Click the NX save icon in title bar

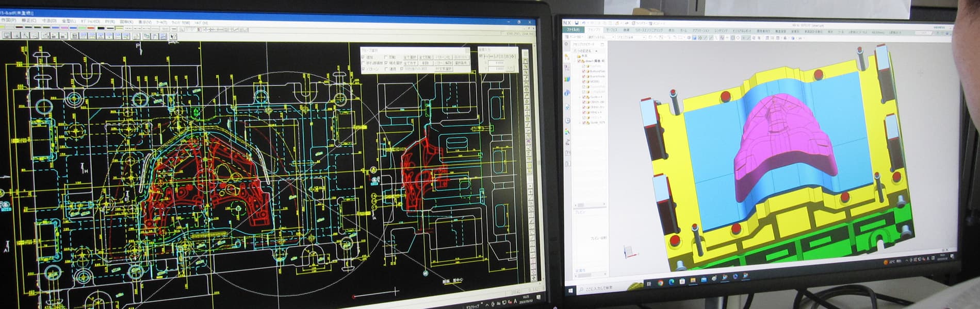576,23
